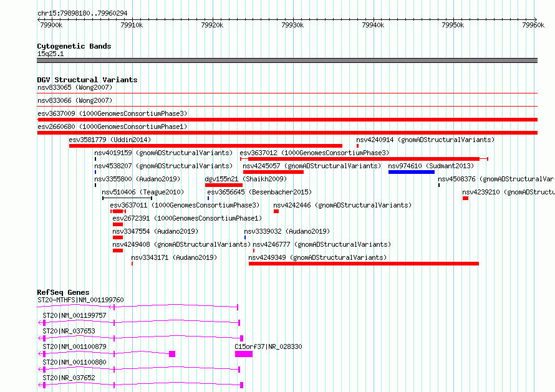Open the esv2672391 Phase1 variant label
Viewport: 555px width, 392px height.
(187, 218)
